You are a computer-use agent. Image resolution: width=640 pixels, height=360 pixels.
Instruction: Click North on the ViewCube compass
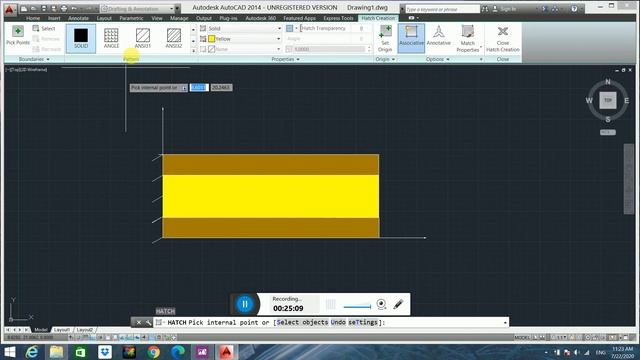click(608, 82)
